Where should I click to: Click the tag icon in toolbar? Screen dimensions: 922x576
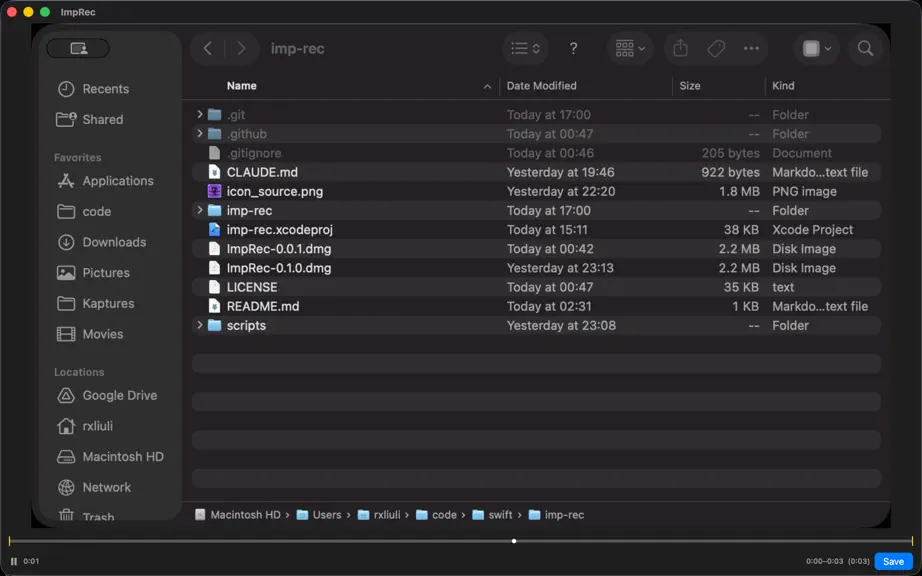pyautogui.click(x=716, y=48)
